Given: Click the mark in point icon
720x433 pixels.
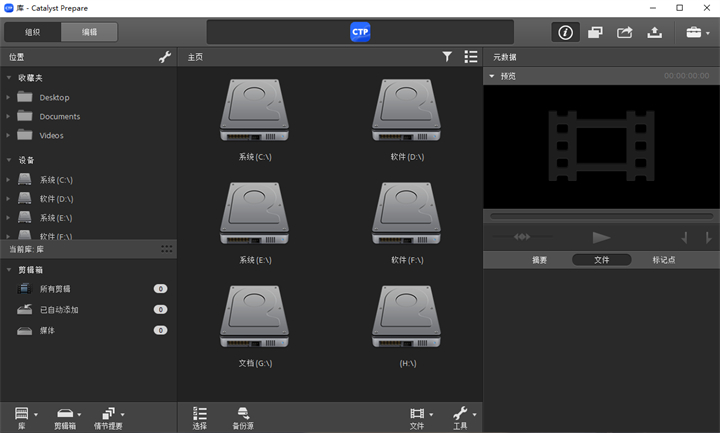Looking at the screenshot, I should [684, 237].
